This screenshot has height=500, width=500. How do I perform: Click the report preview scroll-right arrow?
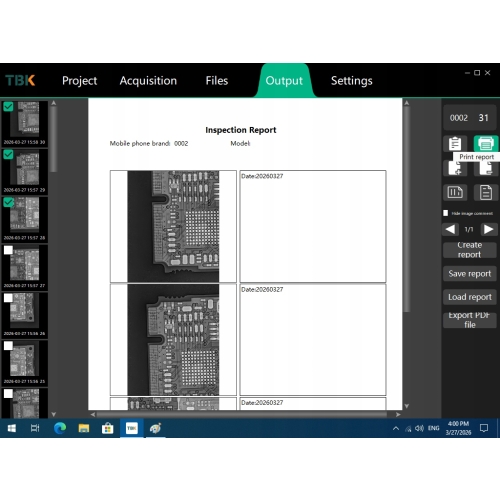tap(398, 414)
